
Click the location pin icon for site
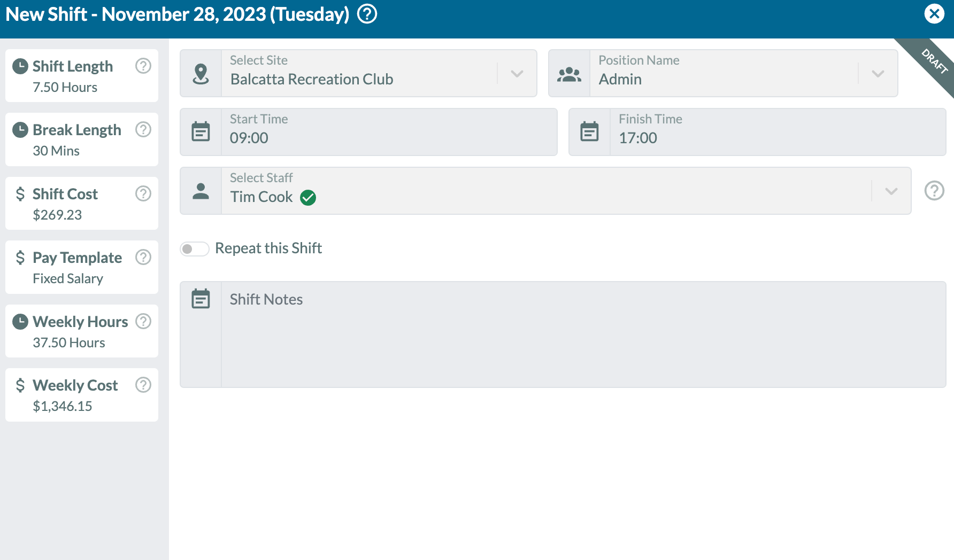(x=201, y=74)
